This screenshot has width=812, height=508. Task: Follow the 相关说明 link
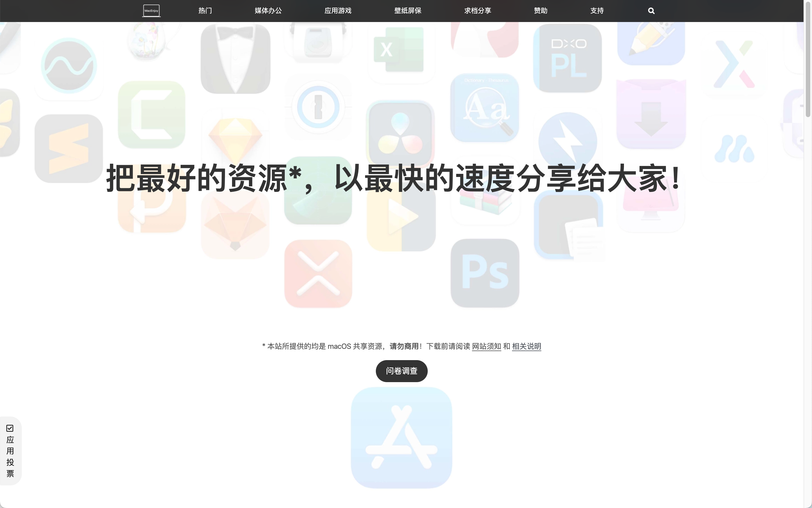coord(526,346)
